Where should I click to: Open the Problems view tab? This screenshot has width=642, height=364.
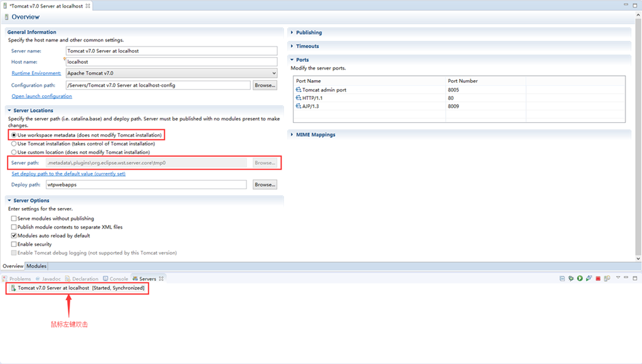point(17,279)
